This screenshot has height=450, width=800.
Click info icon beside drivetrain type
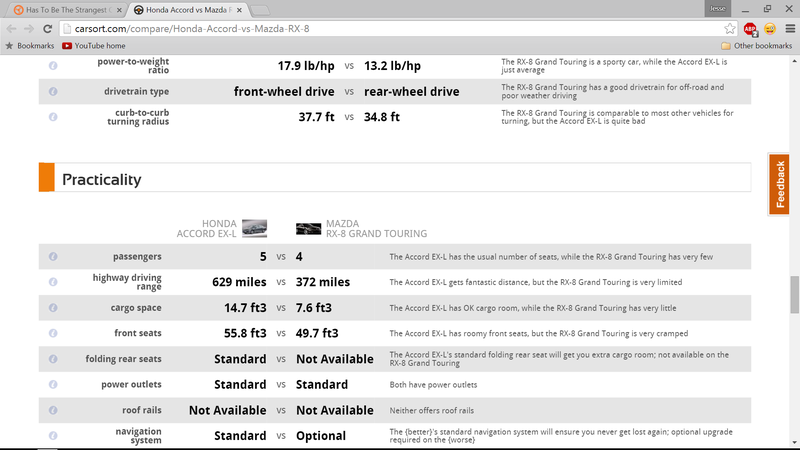coord(53,91)
